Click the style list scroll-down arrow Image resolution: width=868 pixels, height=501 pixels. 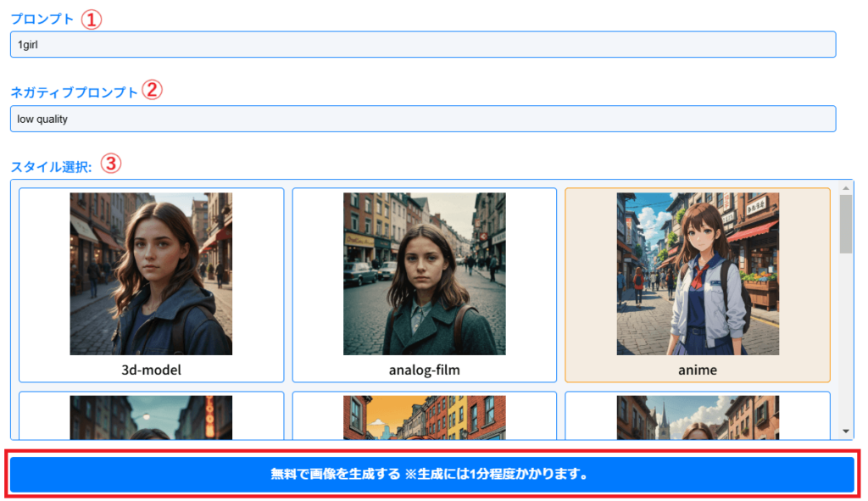(x=846, y=431)
